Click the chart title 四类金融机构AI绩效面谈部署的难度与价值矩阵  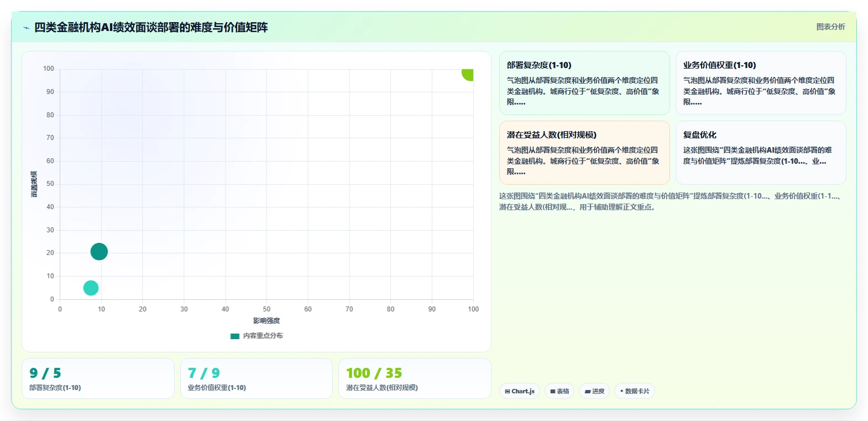click(151, 27)
